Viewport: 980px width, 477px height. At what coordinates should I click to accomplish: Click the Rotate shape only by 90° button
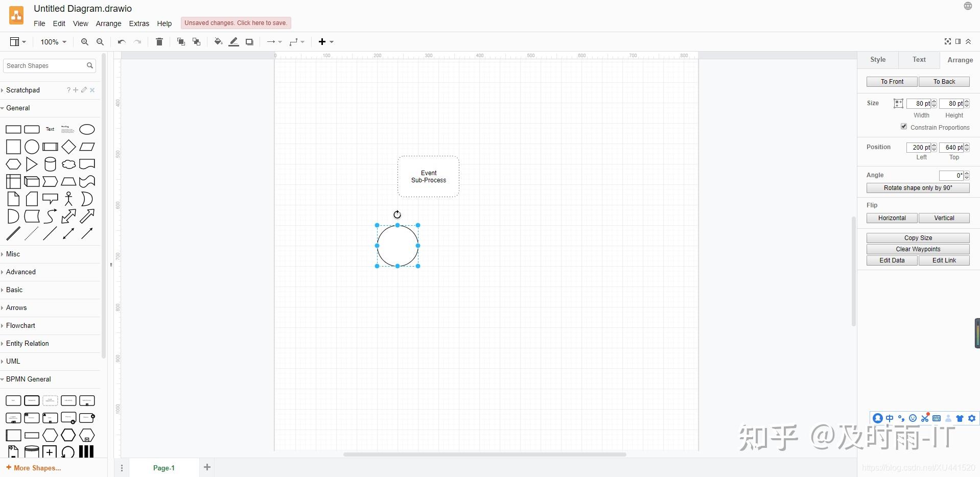tap(918, 188)
